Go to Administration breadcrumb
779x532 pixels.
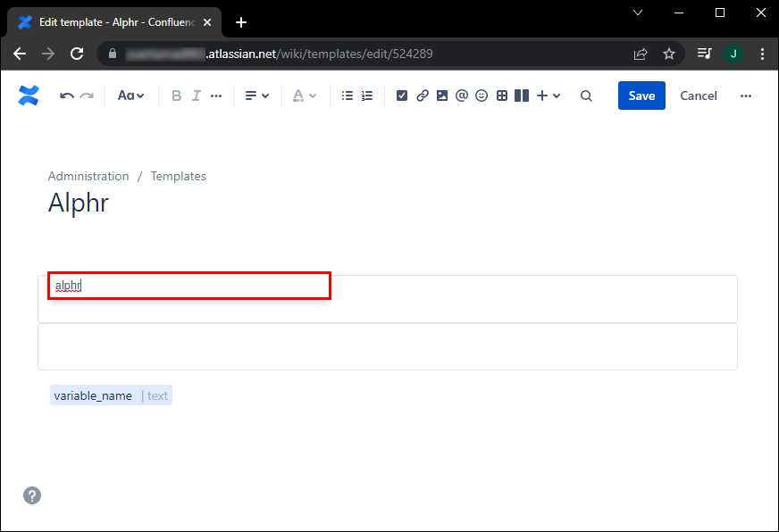click(88, 176)
